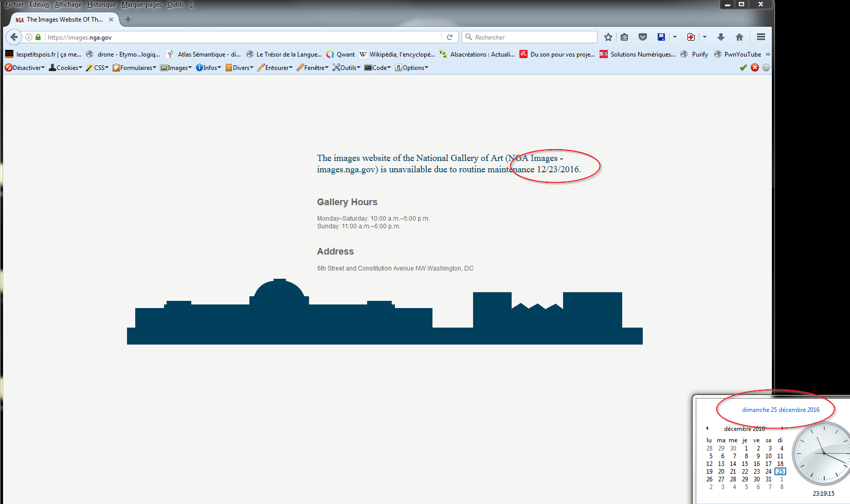Reload the page with the refresh icon
Screen dimensions: 850x504
(x=449, y=37)
